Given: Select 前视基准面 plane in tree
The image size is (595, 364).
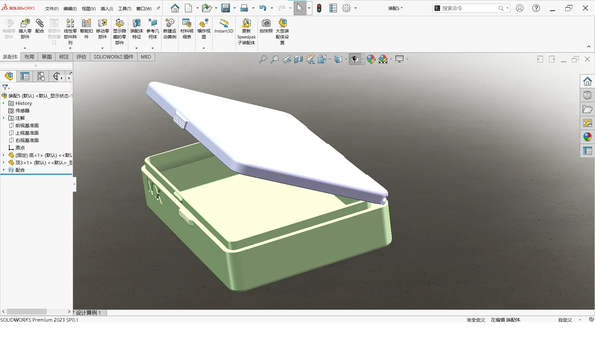Looking at the screenshot, I should click(27, 125).
